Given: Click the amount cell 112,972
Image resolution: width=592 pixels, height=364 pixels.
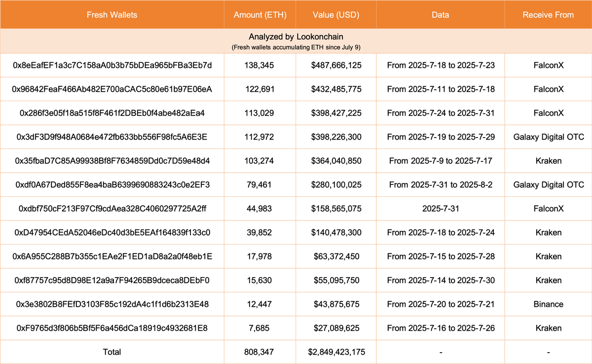Looking at the screenshot, I should tap(259, 137).
